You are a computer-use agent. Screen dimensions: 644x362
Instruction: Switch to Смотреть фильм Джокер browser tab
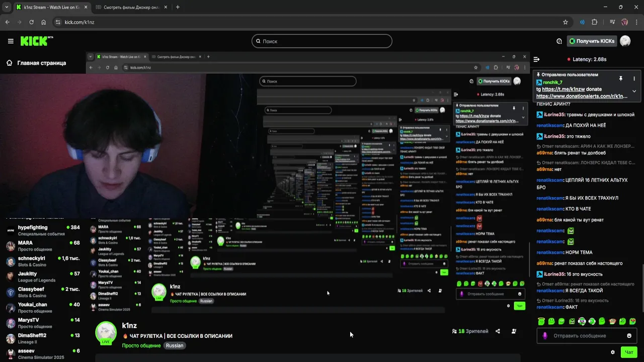(131, 7)
